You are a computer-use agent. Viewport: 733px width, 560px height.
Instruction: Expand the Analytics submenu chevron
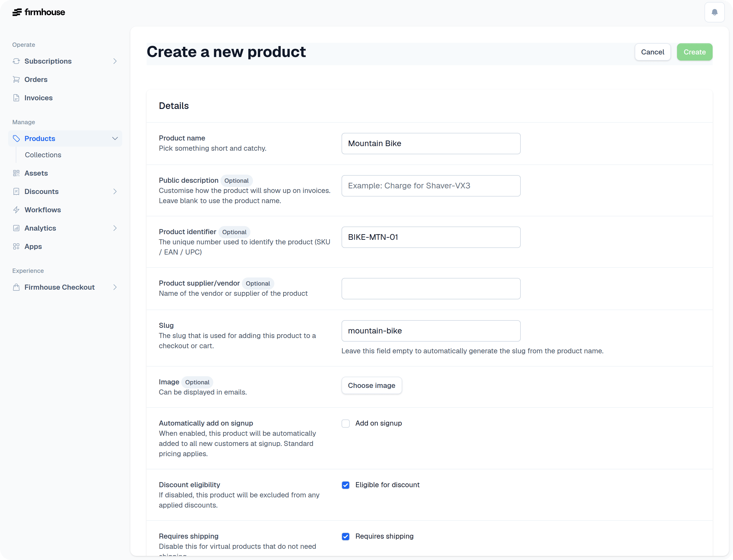coord(115,228)
